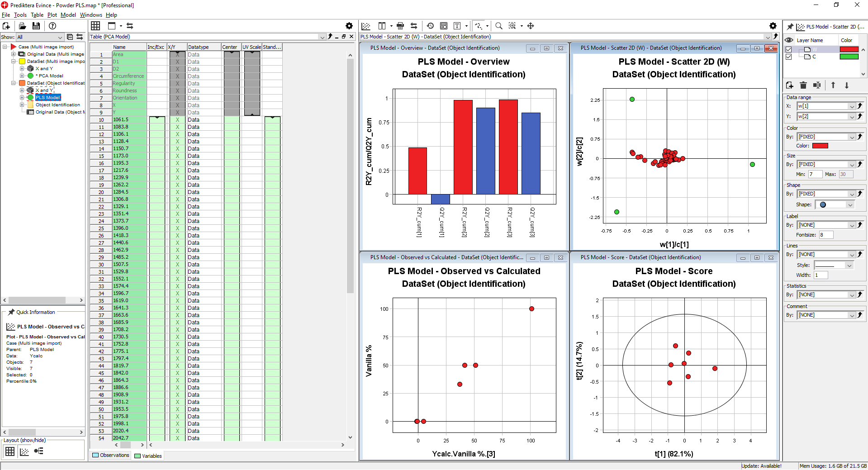Image resolution: width=868 pixels, height=470 pixels.
Task: Click the plot history clock icon
Action: pyautogui.click(x=430, y=26)
